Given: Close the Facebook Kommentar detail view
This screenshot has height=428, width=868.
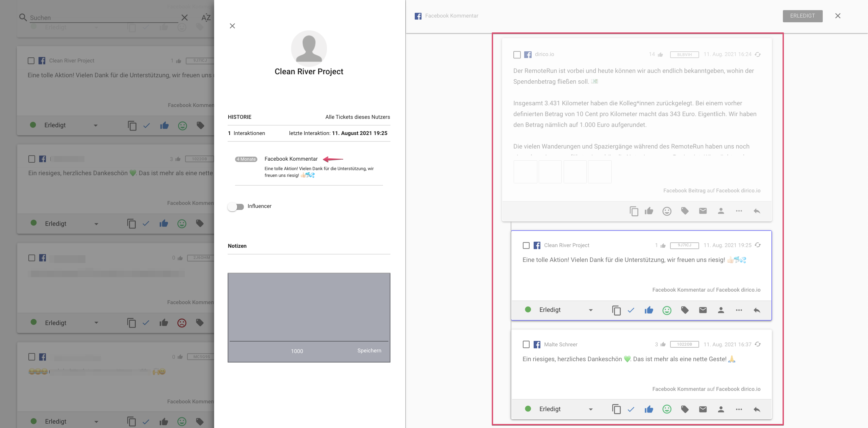Looking at the screenshot, I should pos(838,16).
